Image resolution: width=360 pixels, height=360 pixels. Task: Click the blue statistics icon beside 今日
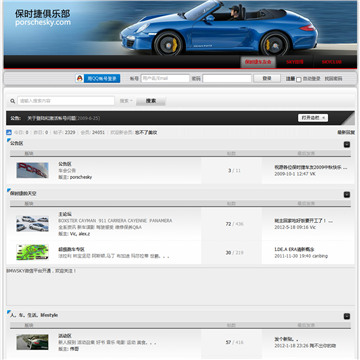click(9, 132)
